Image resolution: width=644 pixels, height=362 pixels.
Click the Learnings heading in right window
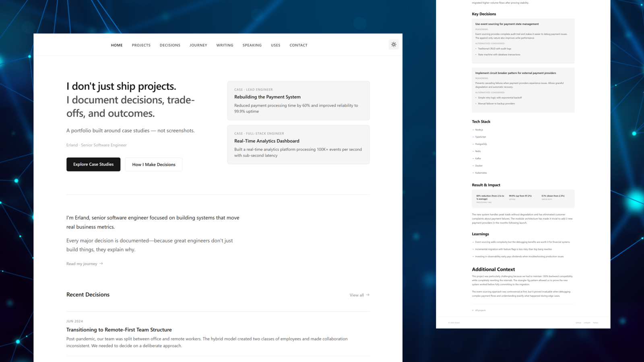click(480, 234)
